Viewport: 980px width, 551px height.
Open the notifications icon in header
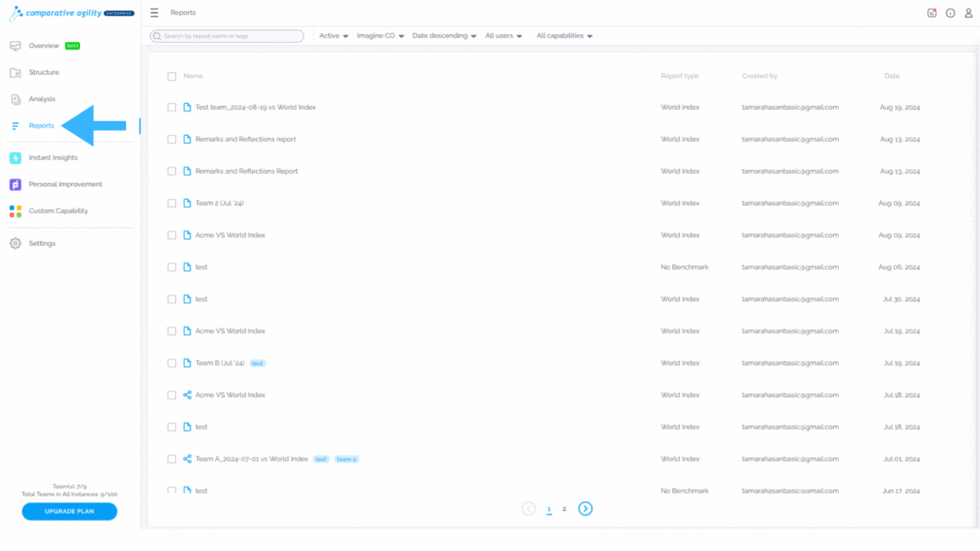(x=932, y=13)
